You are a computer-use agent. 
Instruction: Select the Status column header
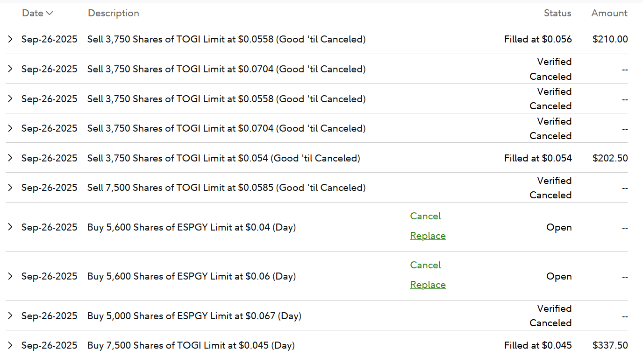557,13
